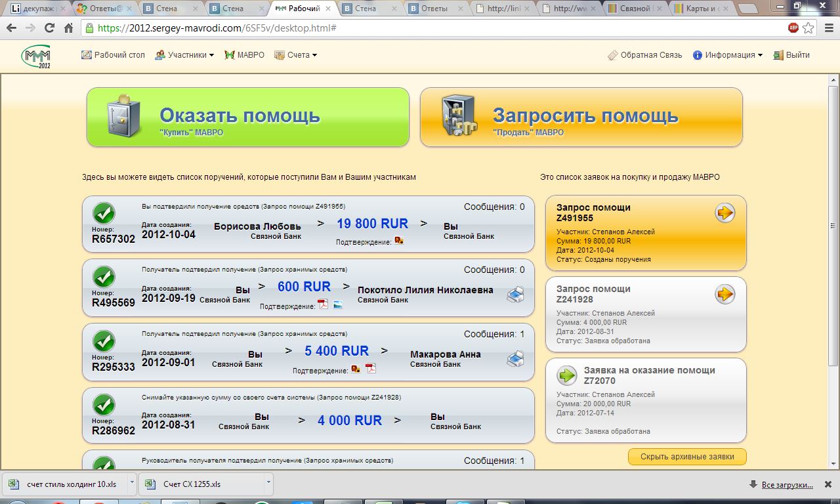This screenshot has width=840, height=504.
Task: Reload the page with refresh button
Action: (x=49, y=28)
